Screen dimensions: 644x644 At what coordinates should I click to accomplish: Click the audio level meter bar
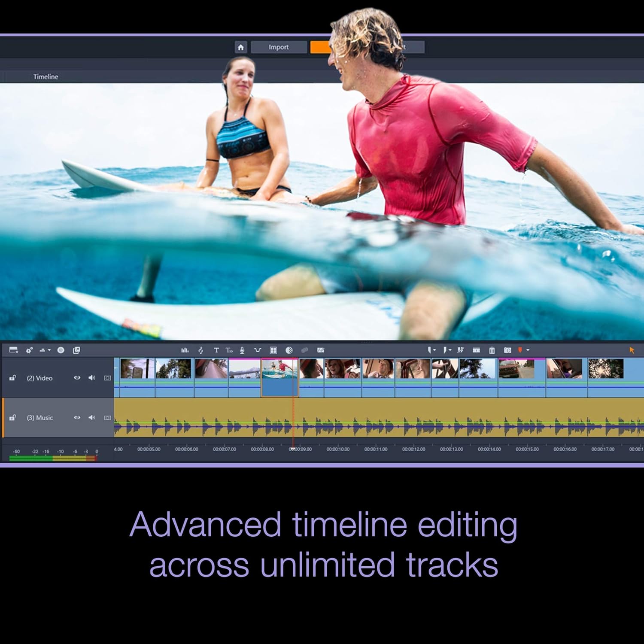point(52,458)
